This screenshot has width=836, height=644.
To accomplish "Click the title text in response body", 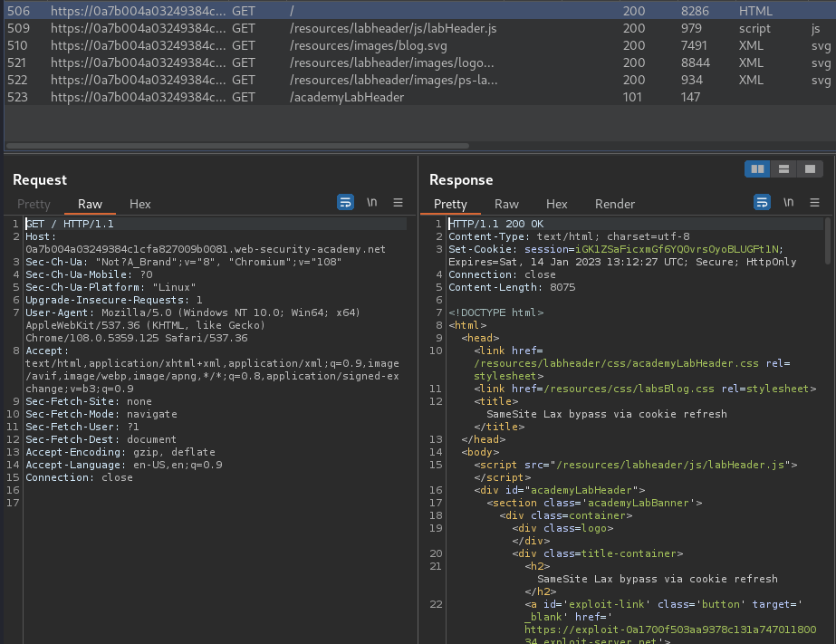I will (607, 414).
